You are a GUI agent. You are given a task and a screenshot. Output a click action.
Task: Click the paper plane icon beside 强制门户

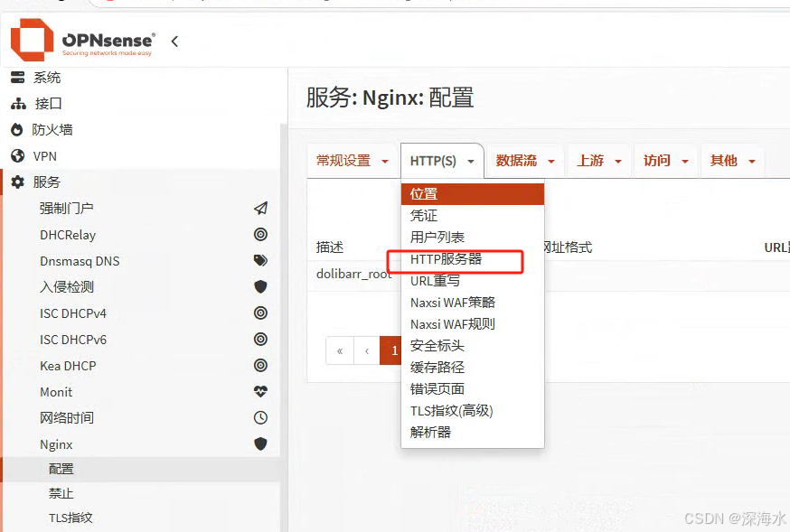pos(260,209)
